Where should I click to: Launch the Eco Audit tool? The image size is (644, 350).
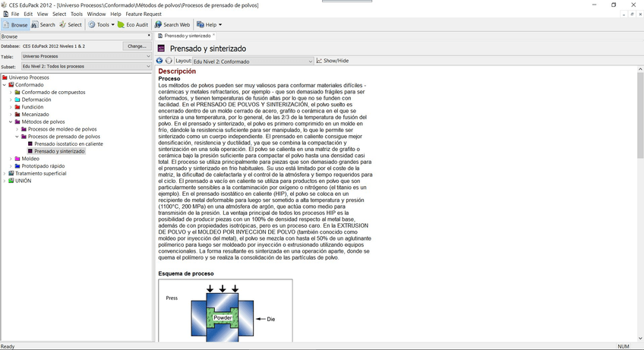click(133, 24)
